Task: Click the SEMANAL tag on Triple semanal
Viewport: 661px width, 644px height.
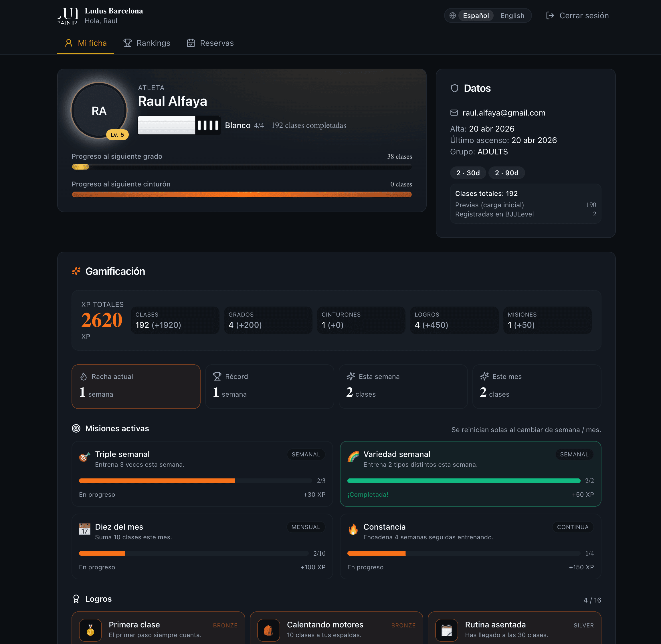Action: coord(306,455)
